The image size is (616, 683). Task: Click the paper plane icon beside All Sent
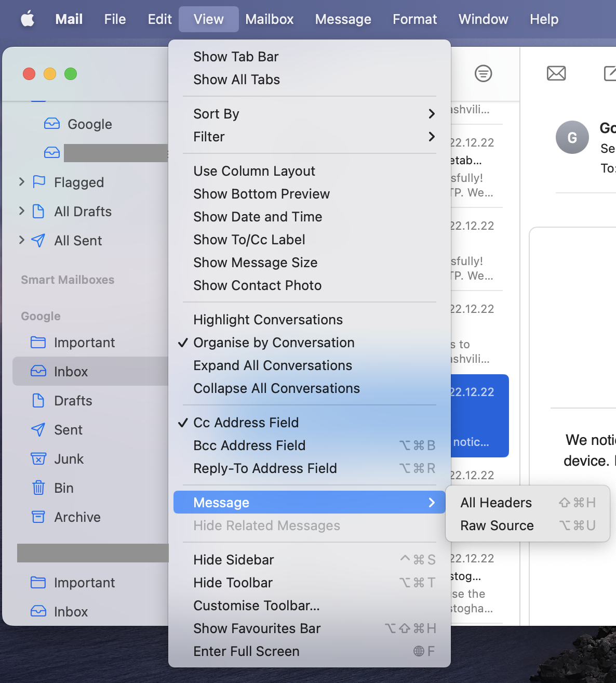[37, 240]
